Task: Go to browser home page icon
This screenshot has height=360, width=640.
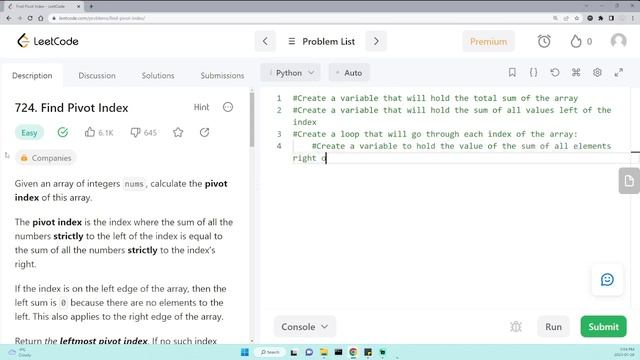Action: pos(40,18)
